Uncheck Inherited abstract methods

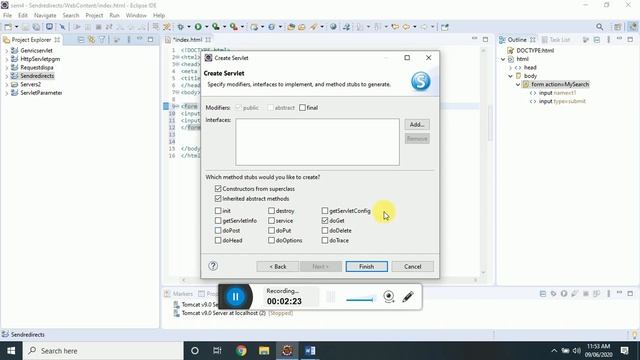pos(218,198)
